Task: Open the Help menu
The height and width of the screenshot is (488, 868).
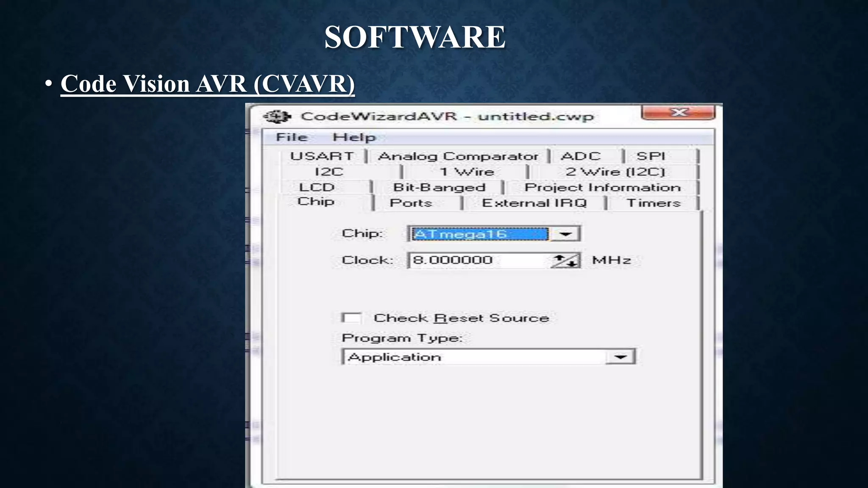Action: tap(354, 137)
